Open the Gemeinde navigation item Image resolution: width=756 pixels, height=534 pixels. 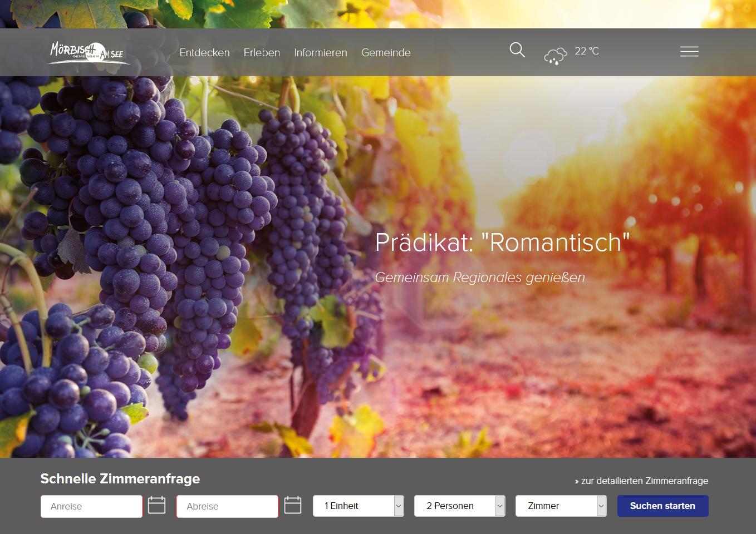pos(386,53)
